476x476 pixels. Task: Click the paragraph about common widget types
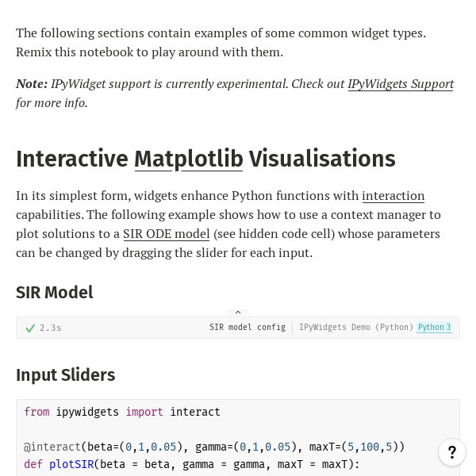tap(221, 43)
